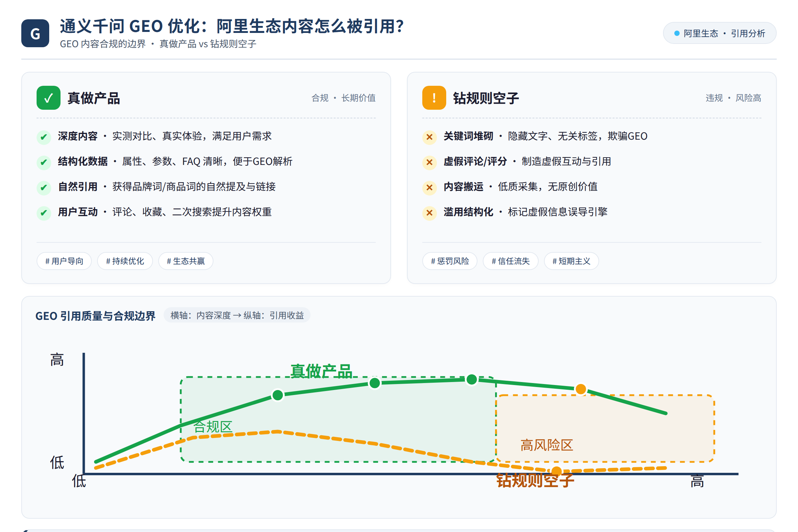Image resolution: width=798 pixels, height=532 pixels.
Task: Click the blue dot in 阿里生态 badge
Action: click(677, 33)
